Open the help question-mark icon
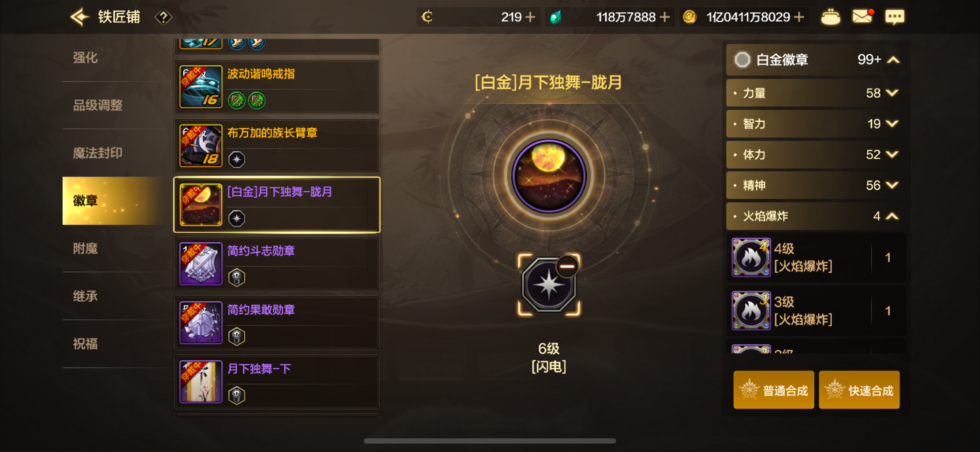 click(x=163, y=17)
